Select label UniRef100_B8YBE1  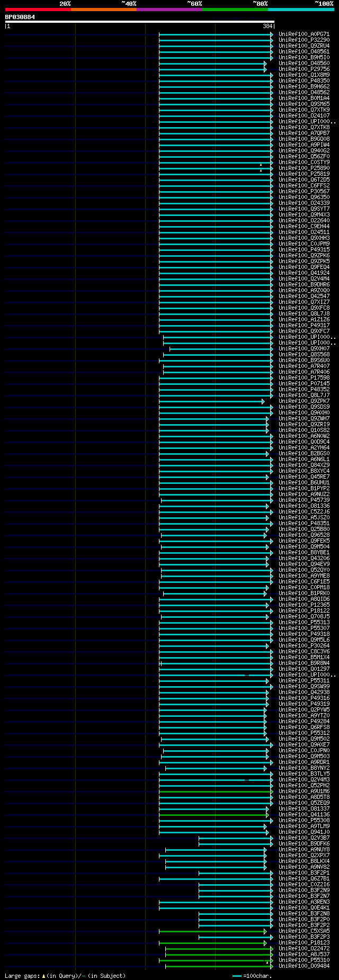tap(304, 552)
